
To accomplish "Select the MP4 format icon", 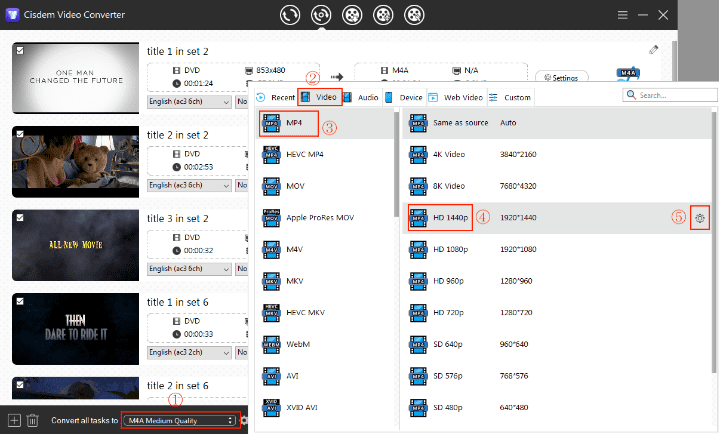I will (271, 123).
